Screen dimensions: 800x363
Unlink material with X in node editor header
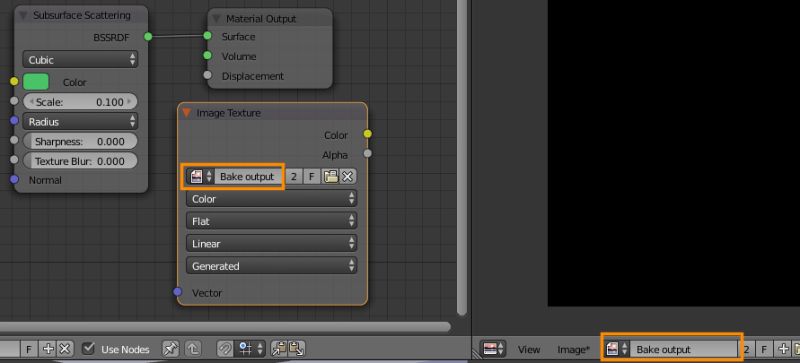click(64, 349)
